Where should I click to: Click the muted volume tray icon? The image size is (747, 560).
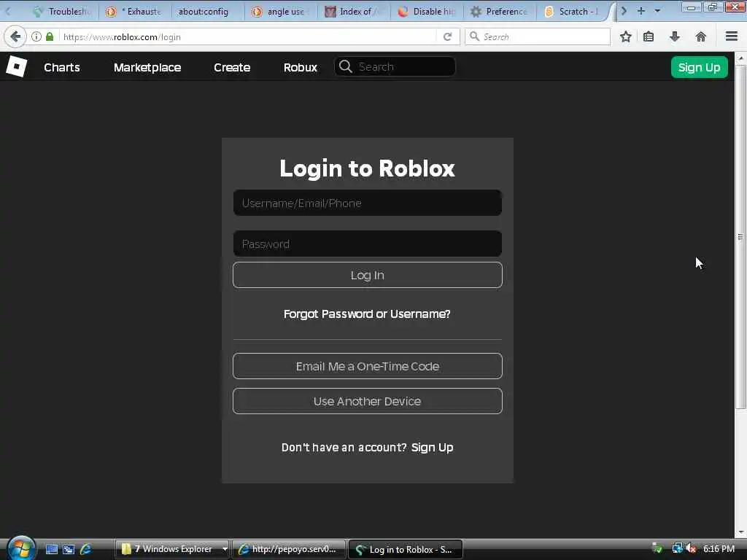[x=691, y=548]
